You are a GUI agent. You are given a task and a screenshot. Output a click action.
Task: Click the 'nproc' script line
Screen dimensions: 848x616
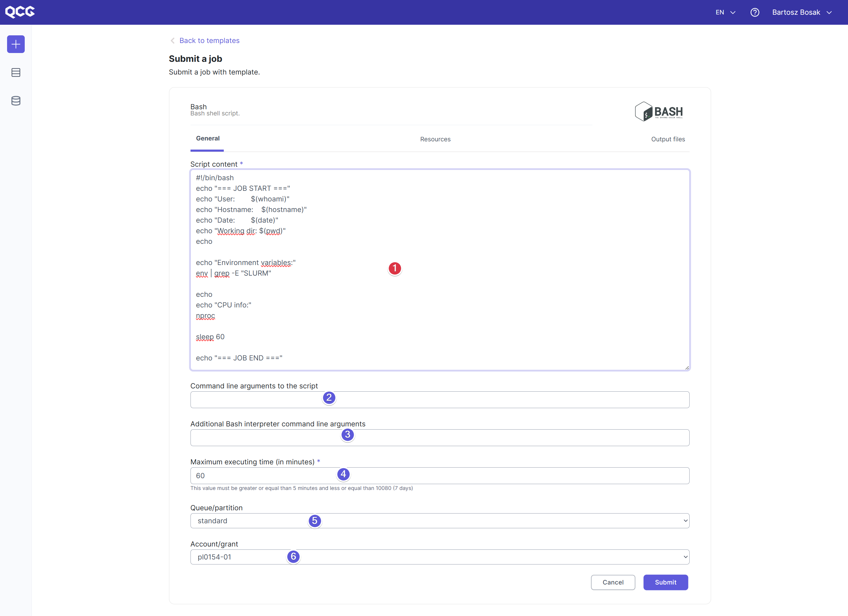[x=205, y=316]
